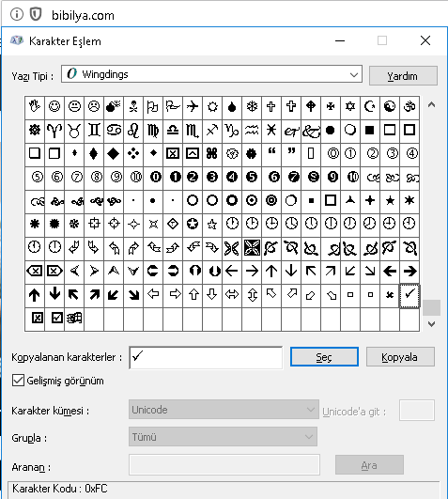
Task: Select the Taurus zodiac character
Action: tap(74, 131)
